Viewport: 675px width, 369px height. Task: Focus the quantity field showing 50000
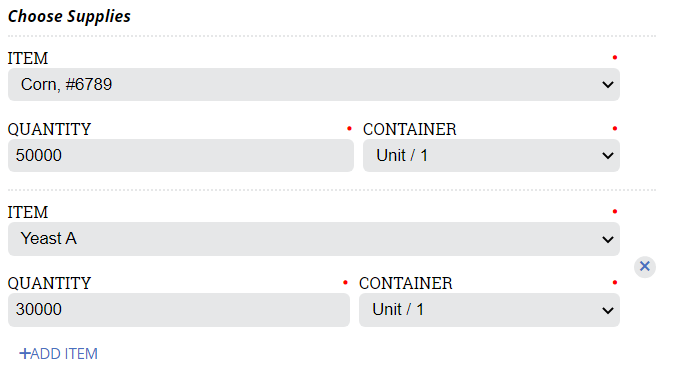181,155
